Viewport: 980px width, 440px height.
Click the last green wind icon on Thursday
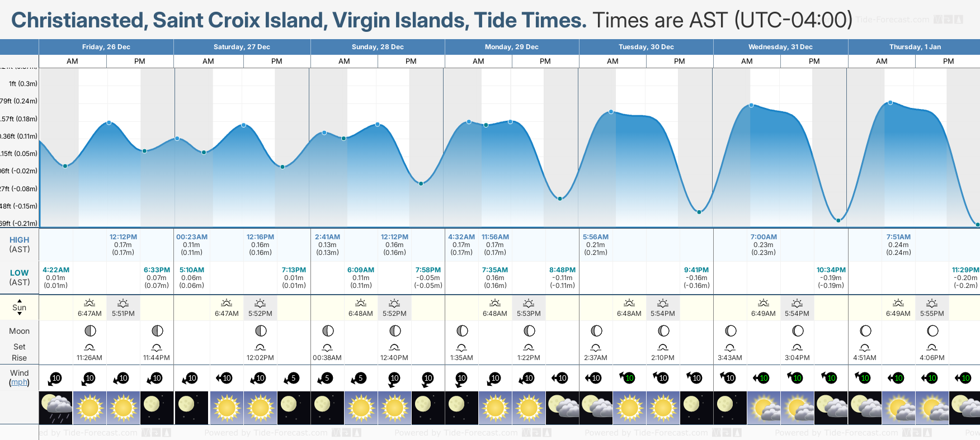point(964,379)
